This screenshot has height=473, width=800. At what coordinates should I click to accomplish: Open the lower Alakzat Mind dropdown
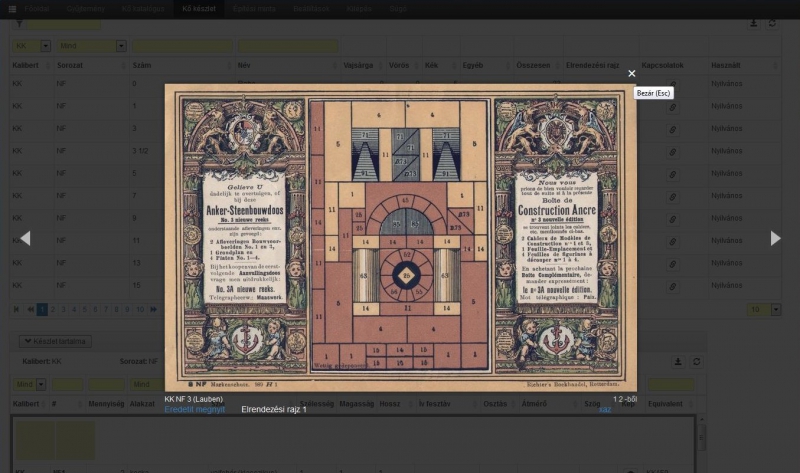tap(146, 384)
